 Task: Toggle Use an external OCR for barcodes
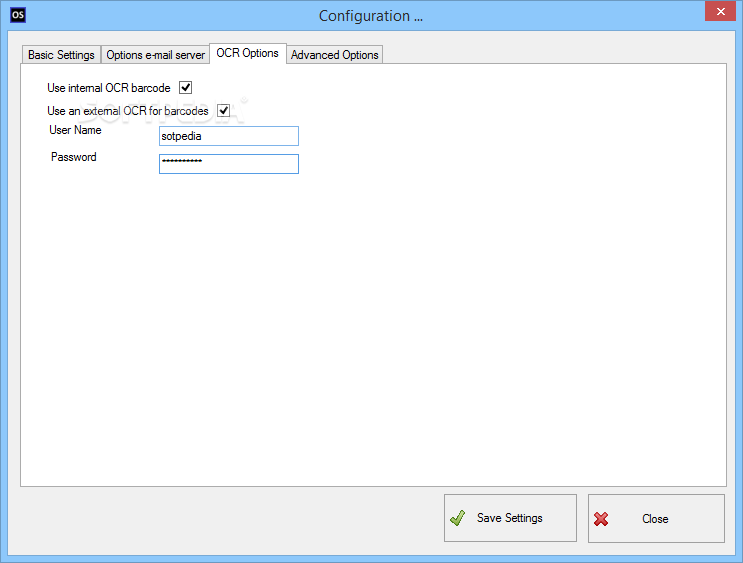pyautogui.click(x=223, y=110)
